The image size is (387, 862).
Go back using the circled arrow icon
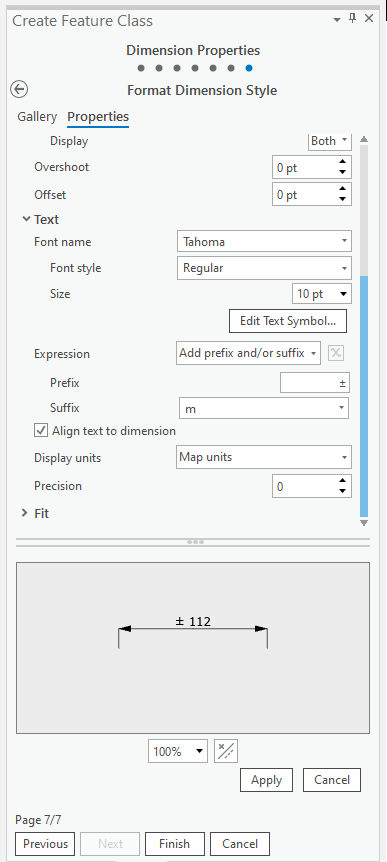point(19,89)
